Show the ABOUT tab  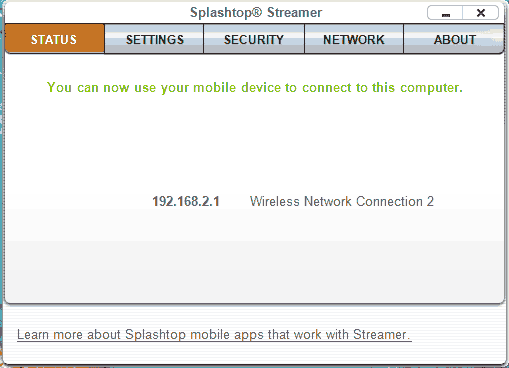[x=454, y=39]
